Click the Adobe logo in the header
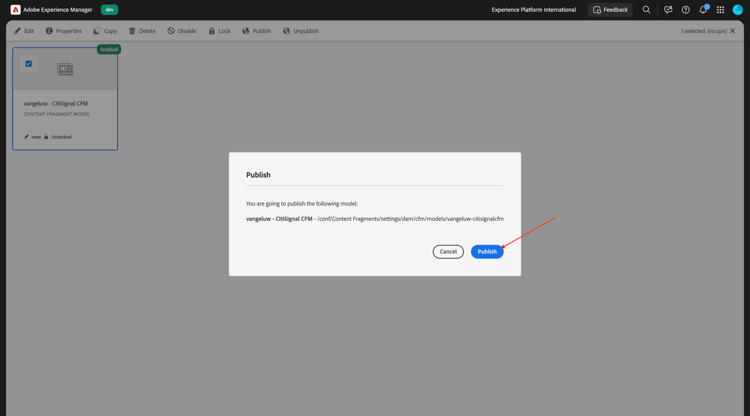The height and width of the screenshot is (416, 750). tap(15, 10)
